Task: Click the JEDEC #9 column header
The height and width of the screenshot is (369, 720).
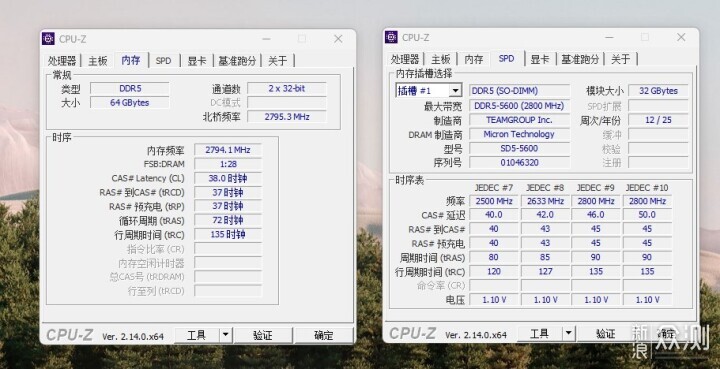Action: 596,188
